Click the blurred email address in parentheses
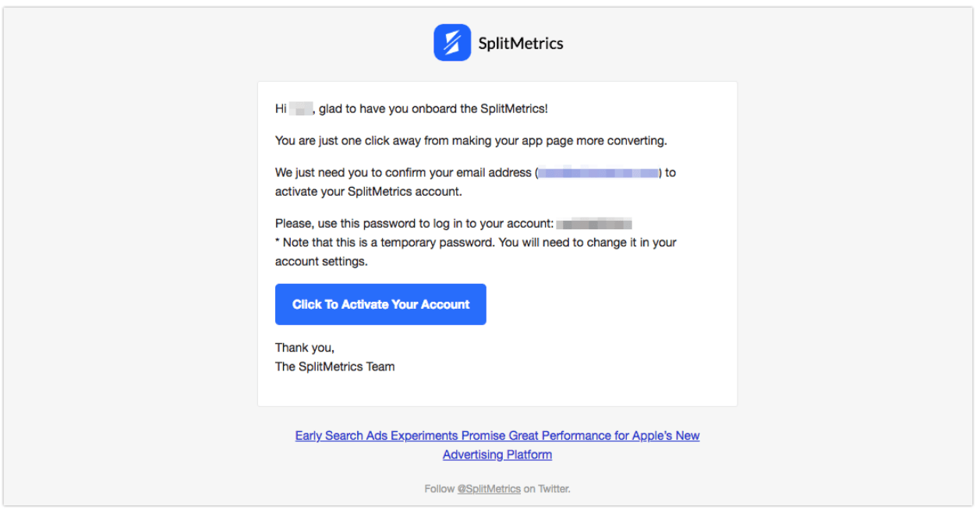The image size is (980, 510). (599, 172)
